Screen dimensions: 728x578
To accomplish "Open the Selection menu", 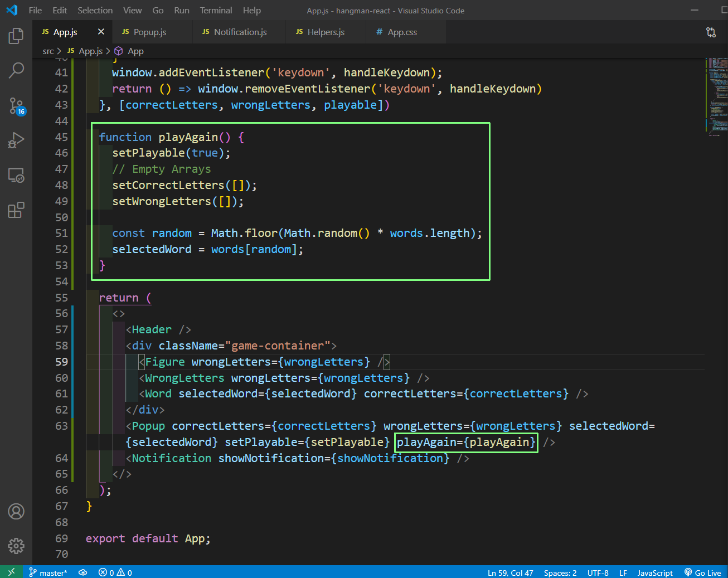I will (x=95, y=10).
